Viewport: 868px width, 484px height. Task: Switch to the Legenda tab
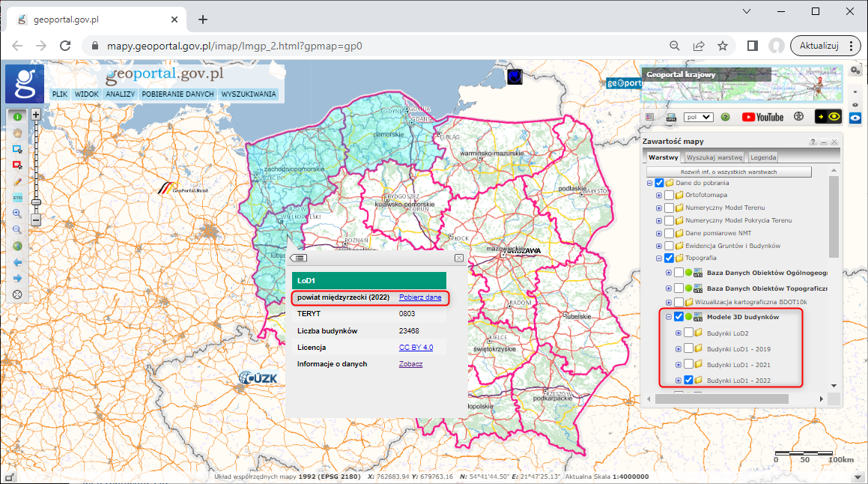point(763,157)
